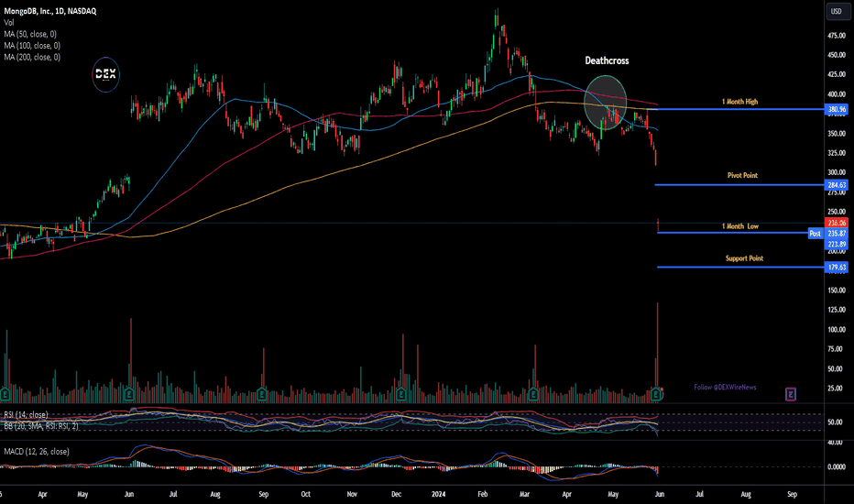Image resolution: width=854 pixels, height=504 pixels.
Task: Click the 284.63 price tag
Action: [837, 185]
